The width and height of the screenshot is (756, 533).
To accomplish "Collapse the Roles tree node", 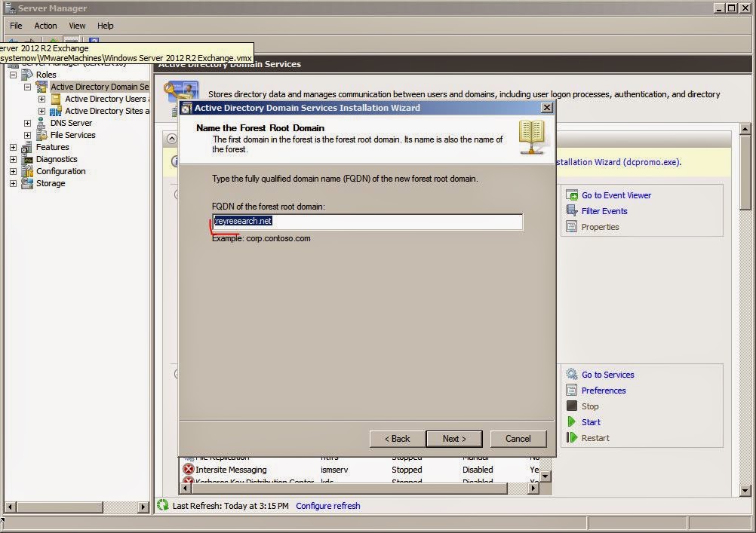I will [13, 75].
